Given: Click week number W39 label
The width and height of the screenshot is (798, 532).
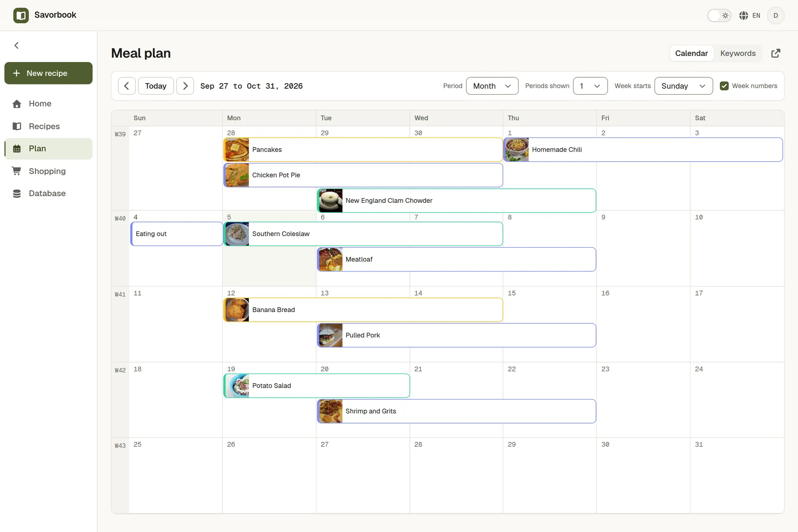Looking at the screenshot, I should [120, 134].
